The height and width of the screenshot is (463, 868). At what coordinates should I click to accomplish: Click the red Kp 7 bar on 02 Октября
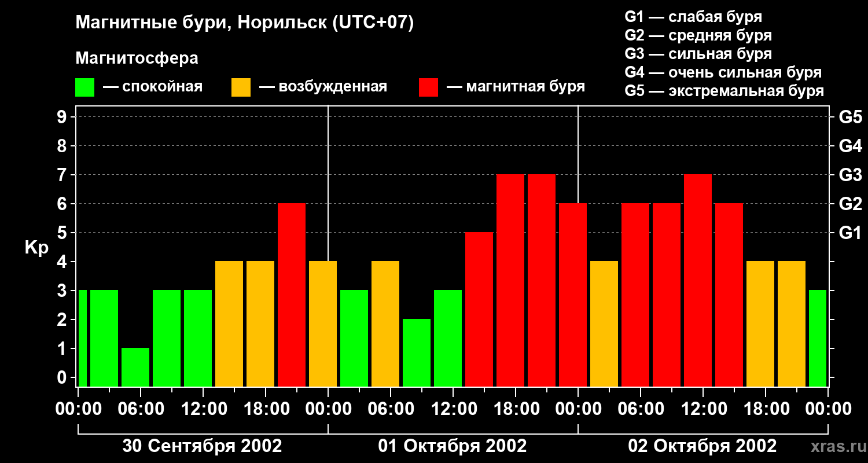698,280
